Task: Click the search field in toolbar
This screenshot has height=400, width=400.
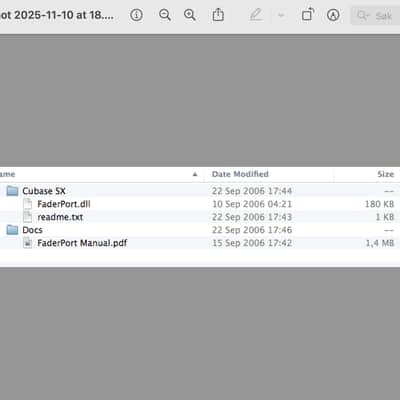Action: [x=375, y=15]
